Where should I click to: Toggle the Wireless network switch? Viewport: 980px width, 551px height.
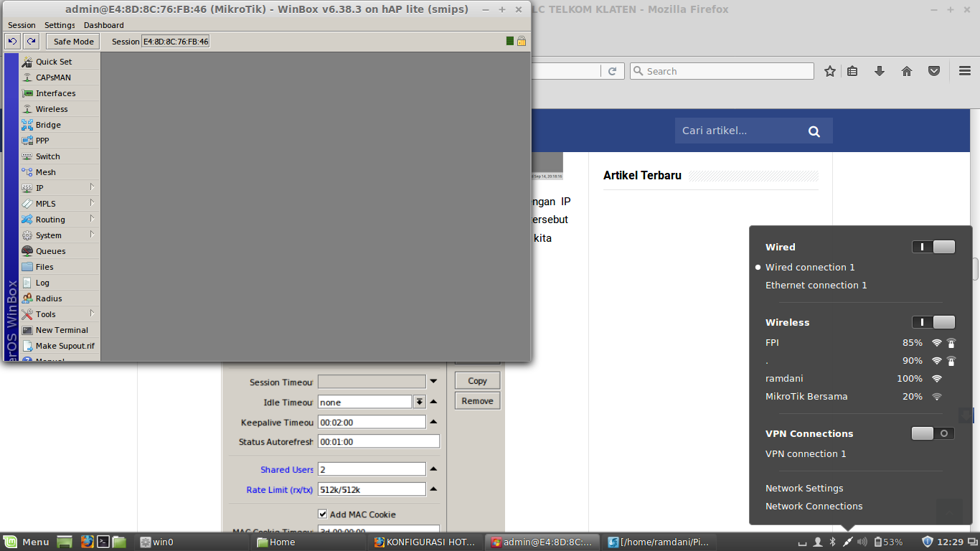[933, 322]
